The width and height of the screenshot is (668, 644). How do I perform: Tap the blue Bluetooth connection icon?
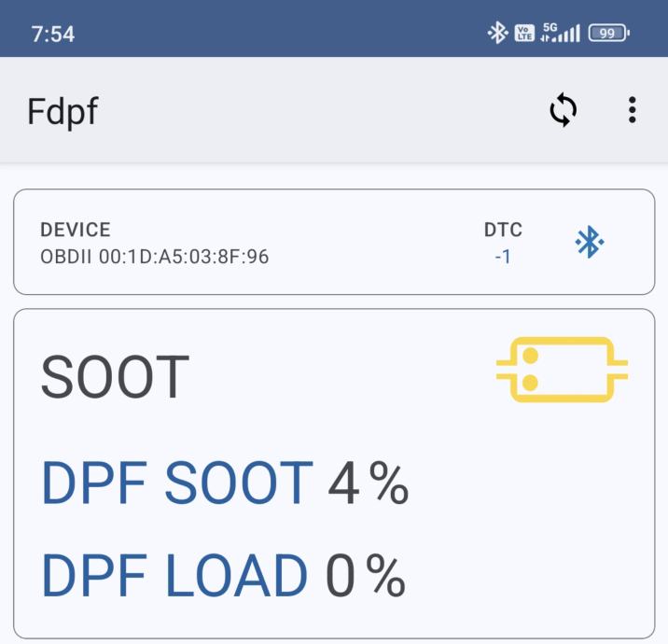click(x=589, y=243)
